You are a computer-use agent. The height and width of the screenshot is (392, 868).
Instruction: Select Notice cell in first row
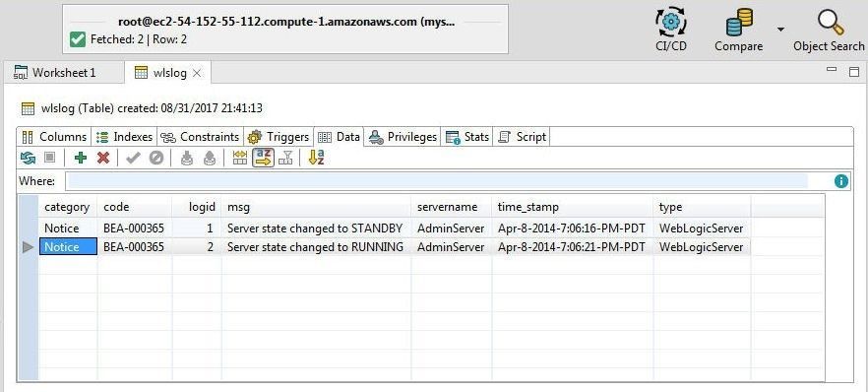point(68,229)
